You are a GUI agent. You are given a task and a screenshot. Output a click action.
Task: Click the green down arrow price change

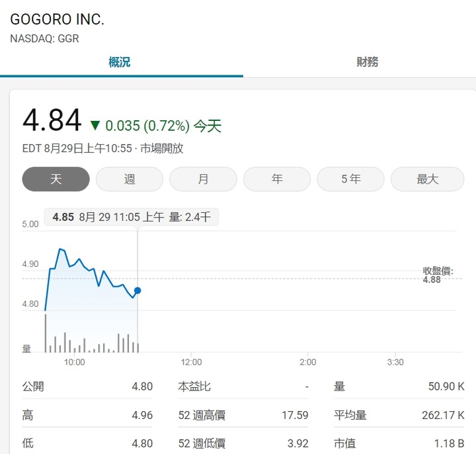click(x=95, y=126)
